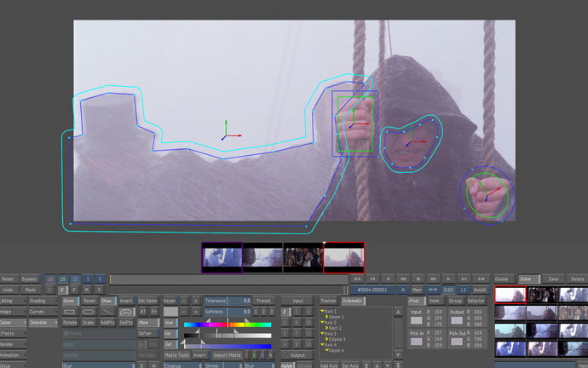Click the Del Geom button
Image resolution: width=588 pixels, height=368 pixels.
(x=147, y=301)
